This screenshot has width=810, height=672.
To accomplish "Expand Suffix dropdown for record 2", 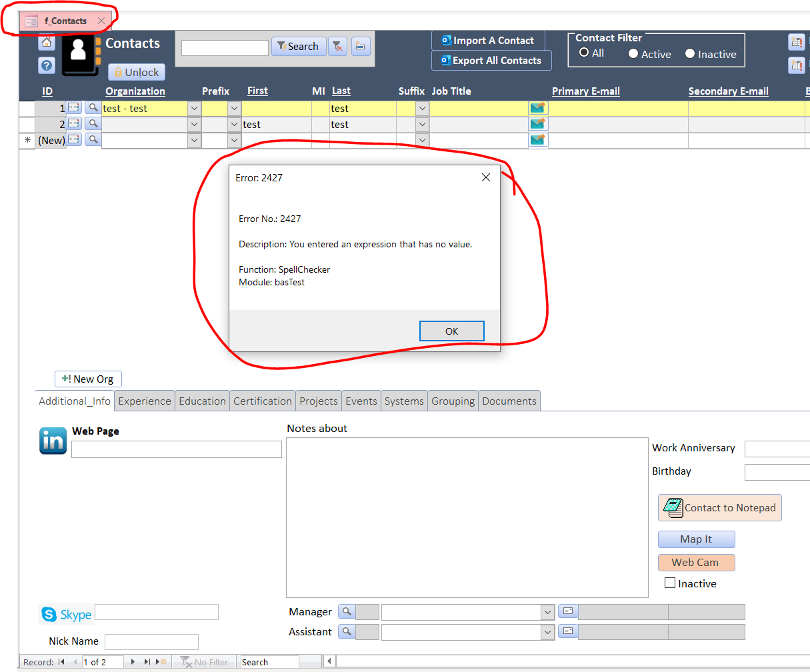I will [422, 124].
